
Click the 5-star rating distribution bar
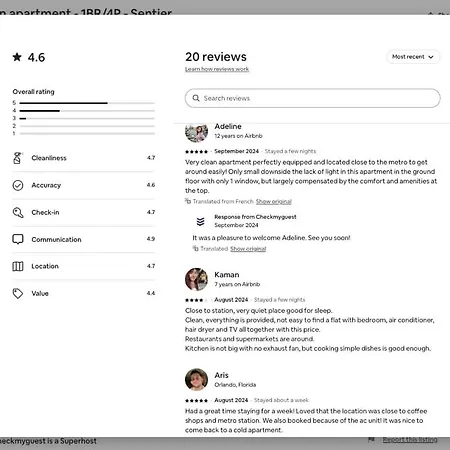pyautogui.click(x=87, y=103)
